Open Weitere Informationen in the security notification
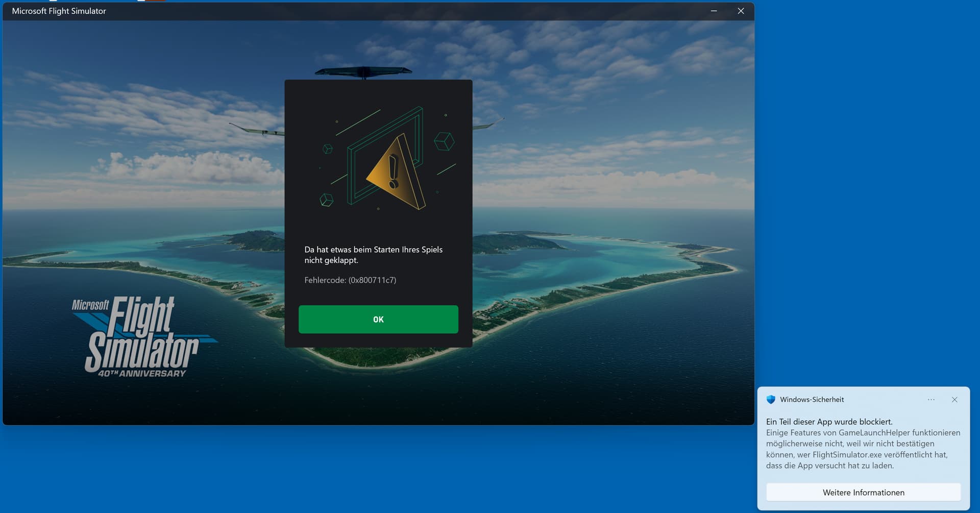 point(863,492)
